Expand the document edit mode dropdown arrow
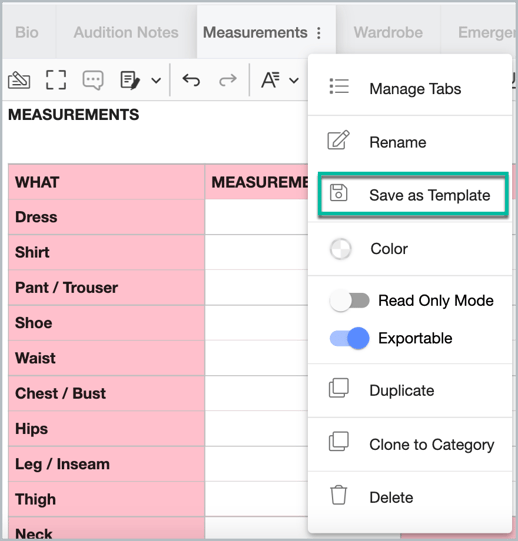Screen dimensions: 518x541 pos(156,81)
